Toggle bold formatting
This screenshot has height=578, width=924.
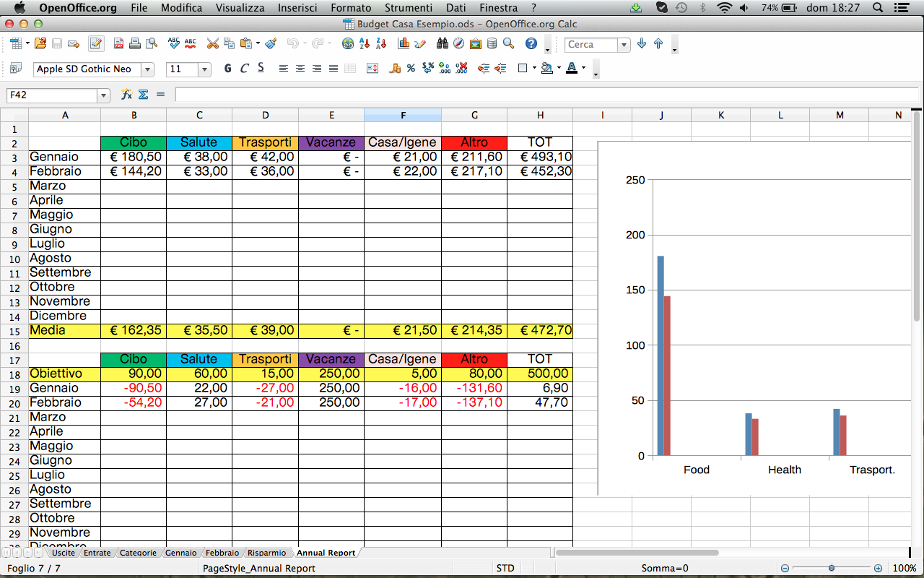point(227,68)
